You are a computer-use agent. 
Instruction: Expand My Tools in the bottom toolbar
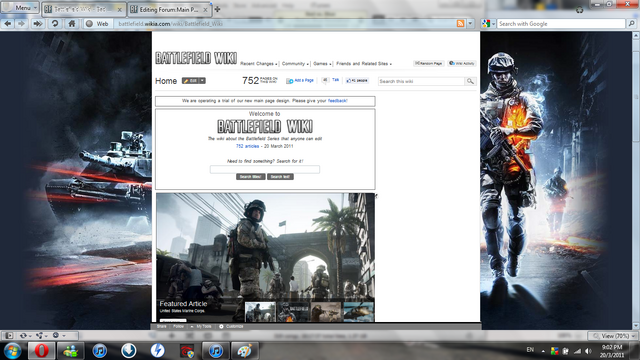pyautogui.click(x=201, y=327)
